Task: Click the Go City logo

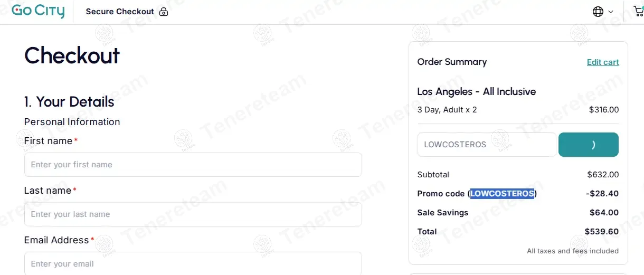Action: (x=38, y=11)
